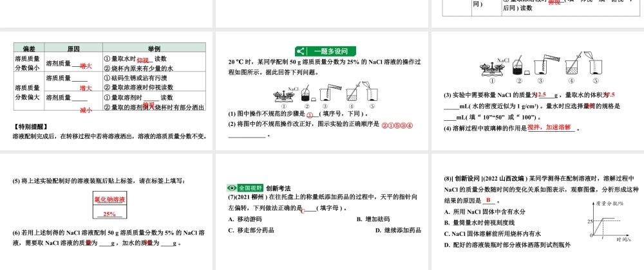Select the red answer 搅拌，加速溶解

(549, 127)
